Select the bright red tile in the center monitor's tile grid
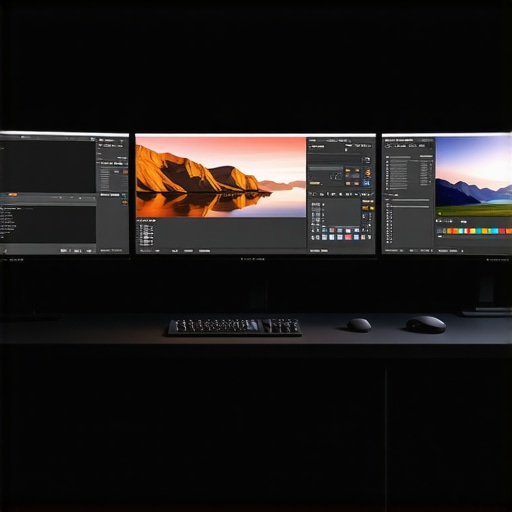Screen dimensions: 512x512 coord(348,237)
